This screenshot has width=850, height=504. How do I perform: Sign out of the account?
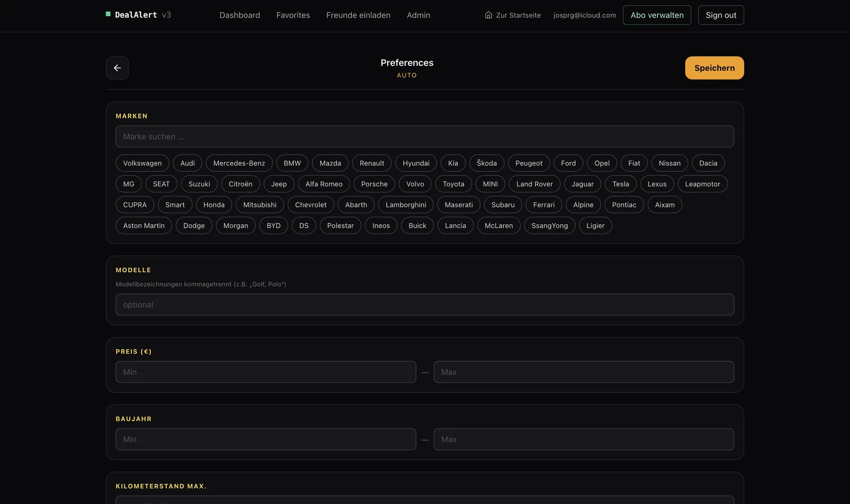pyautogui.click(x=721, y=15)
